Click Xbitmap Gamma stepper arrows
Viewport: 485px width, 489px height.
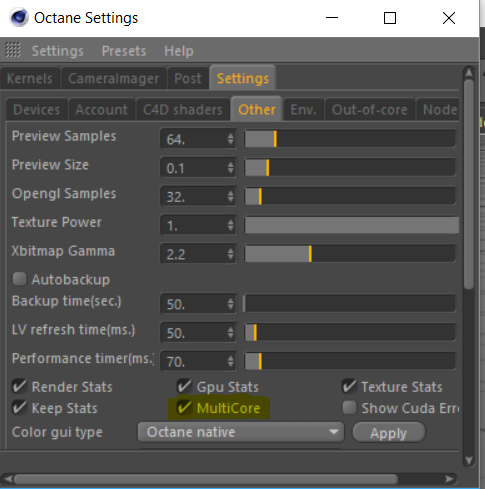pyautogui.click(x=231, y=254)
